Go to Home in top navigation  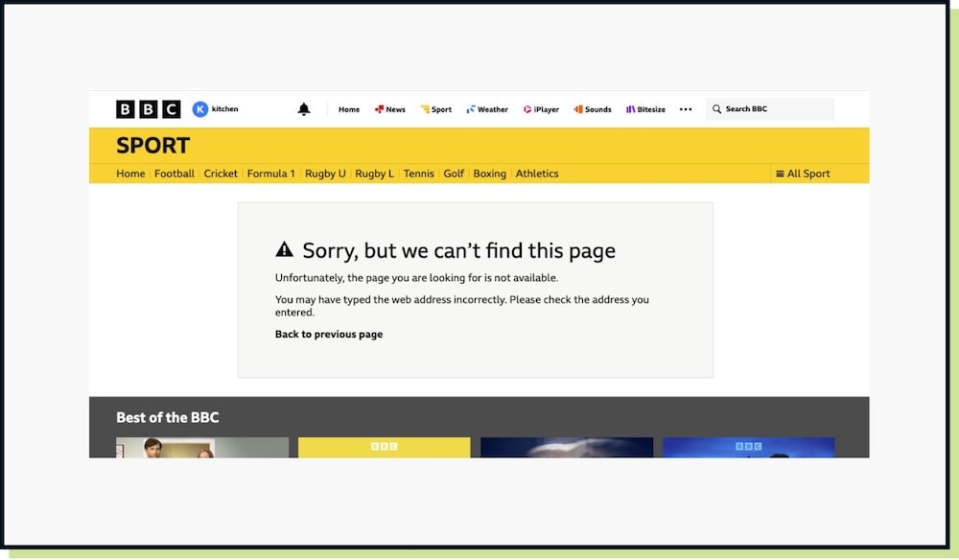pyautogui.click(x=349, y=109)
